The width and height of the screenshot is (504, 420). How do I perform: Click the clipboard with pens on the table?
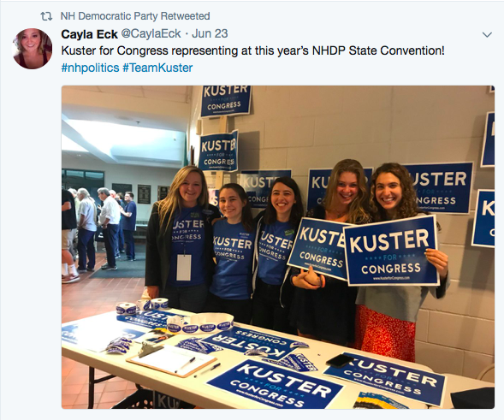[172, 360]
